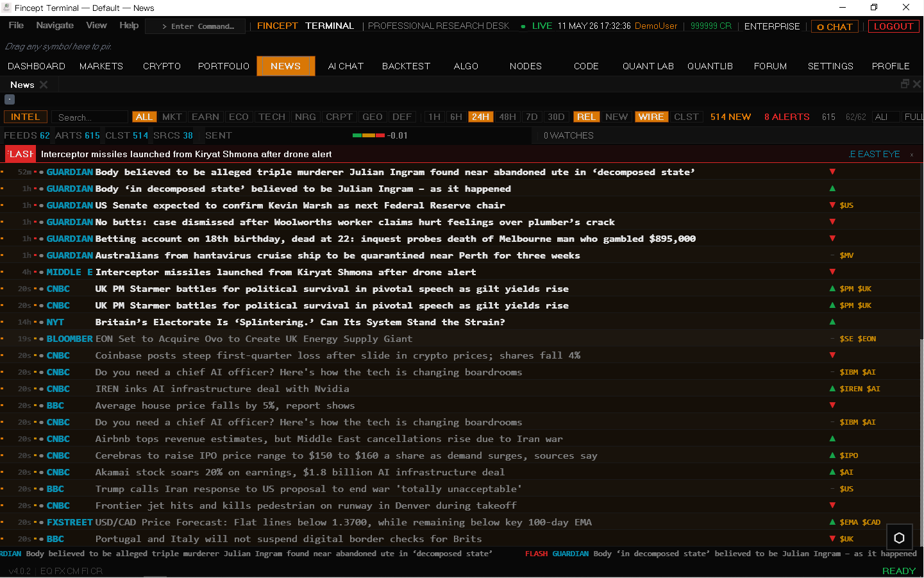Viewport: 924px width, 578px height.
Task: Toggle the MKT category filter
Action: [172, 117]
